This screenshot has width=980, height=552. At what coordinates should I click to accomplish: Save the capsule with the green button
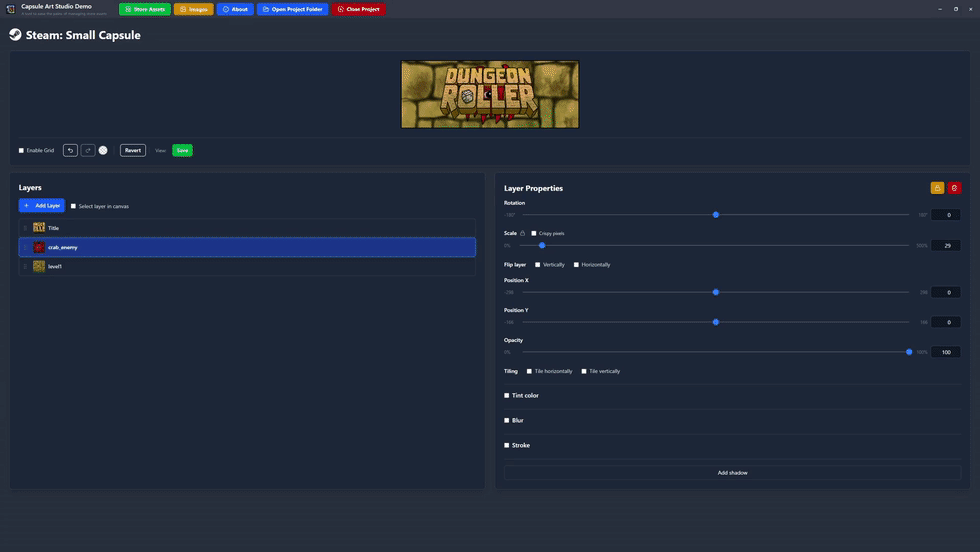(182, 150)
